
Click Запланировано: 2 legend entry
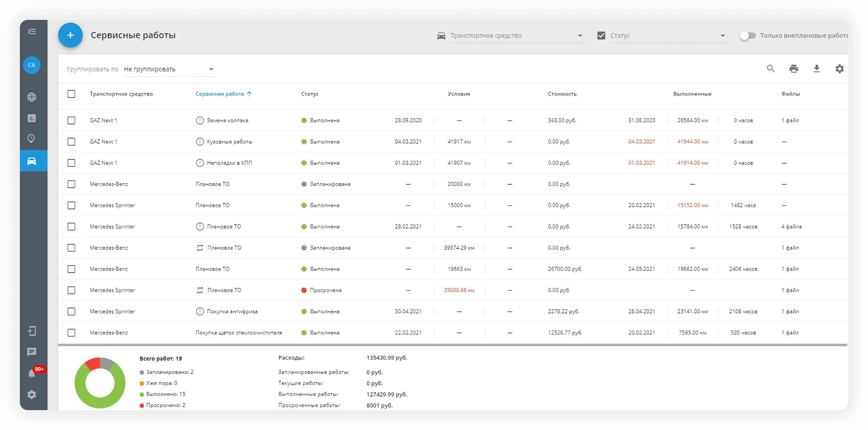(167, 372)
